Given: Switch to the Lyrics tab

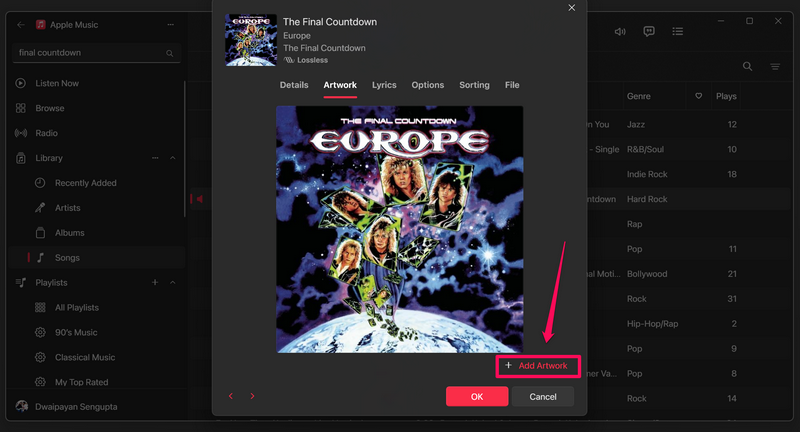Looking at the screenshot, I should point(384,85).
